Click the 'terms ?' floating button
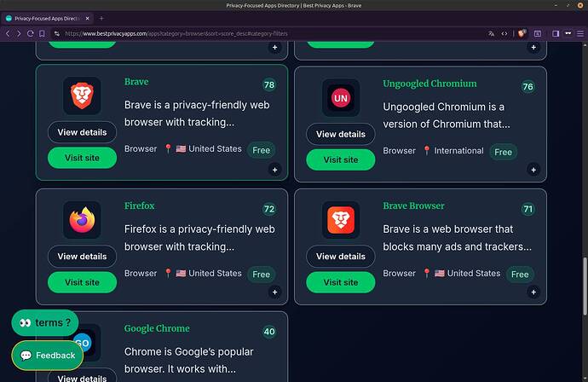The height and width of the screenshot is (382, 588). coord(45,322)
